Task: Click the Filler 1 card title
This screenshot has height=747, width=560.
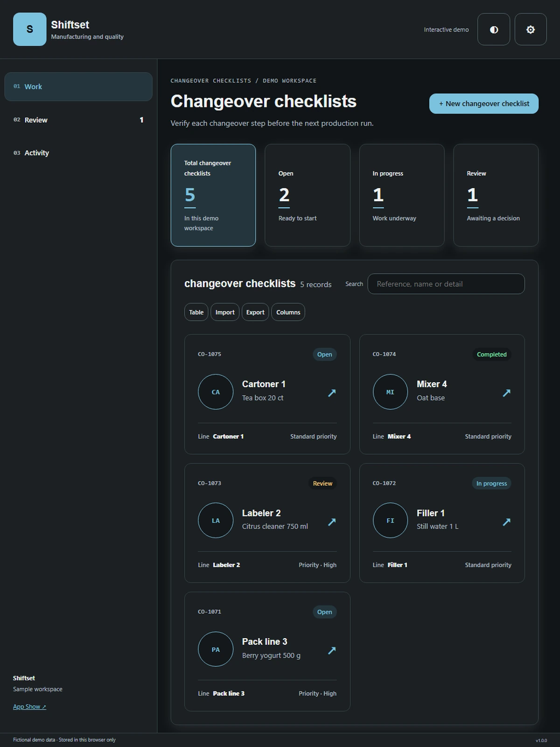Action: click(x=430, y=513)
